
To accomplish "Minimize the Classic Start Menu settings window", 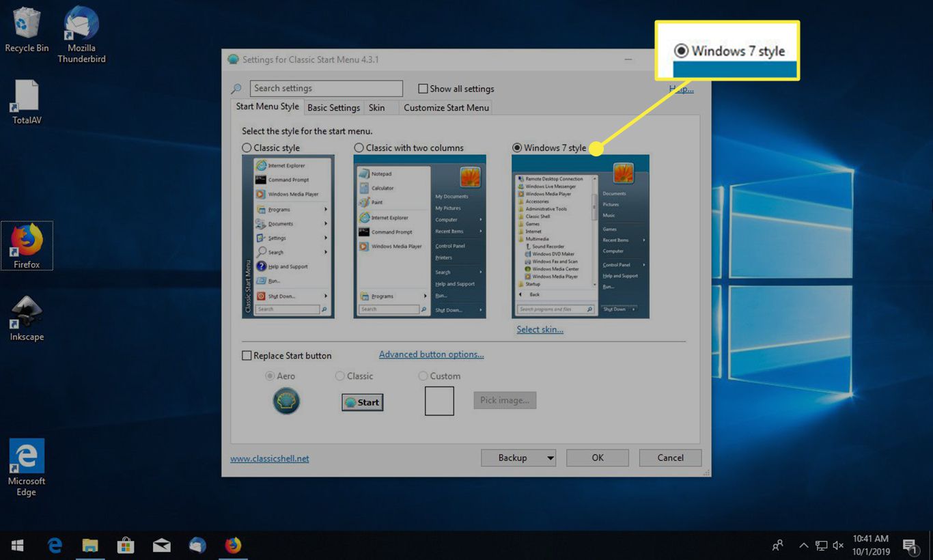I will [627, 59].
